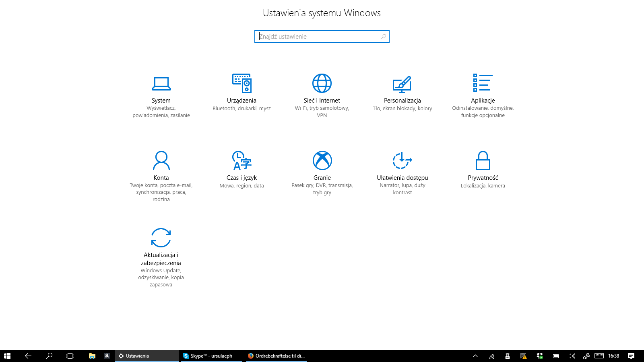Click the taskbar back arrow
The image size is (644, 362).
point(28,356)
